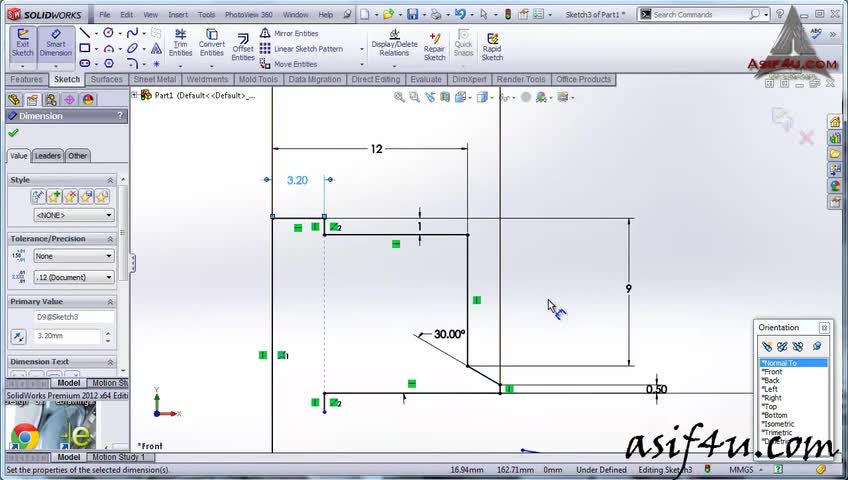Click the Undo icon
This screenshot has height=480, width=848.
[x=460, y=15]
